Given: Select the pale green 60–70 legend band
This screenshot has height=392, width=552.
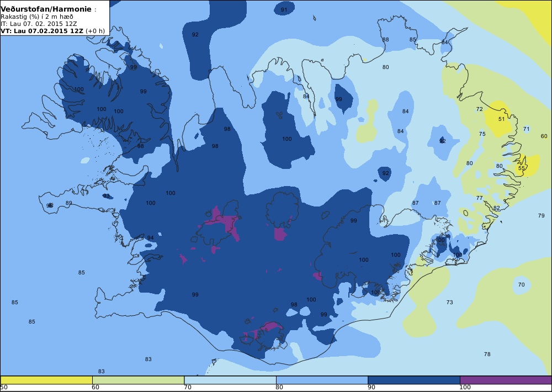Looking at the screenshot, I should (138, 380).
